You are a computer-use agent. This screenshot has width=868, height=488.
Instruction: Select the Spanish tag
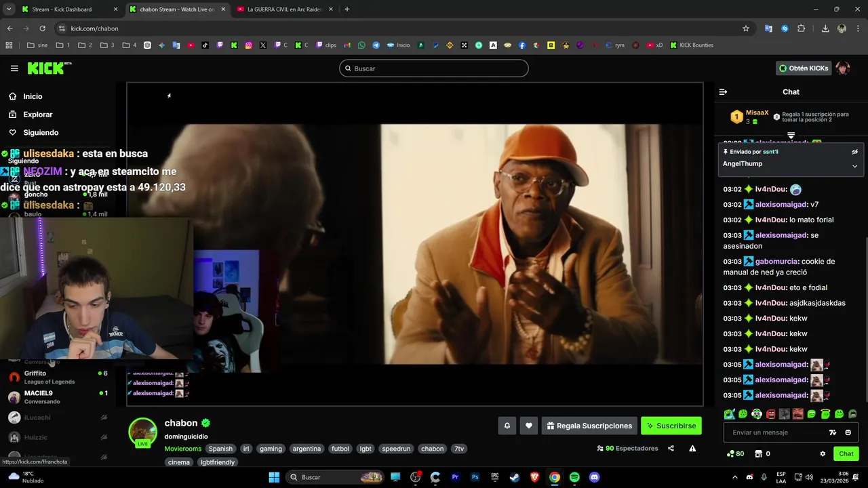tap(220, 449)
